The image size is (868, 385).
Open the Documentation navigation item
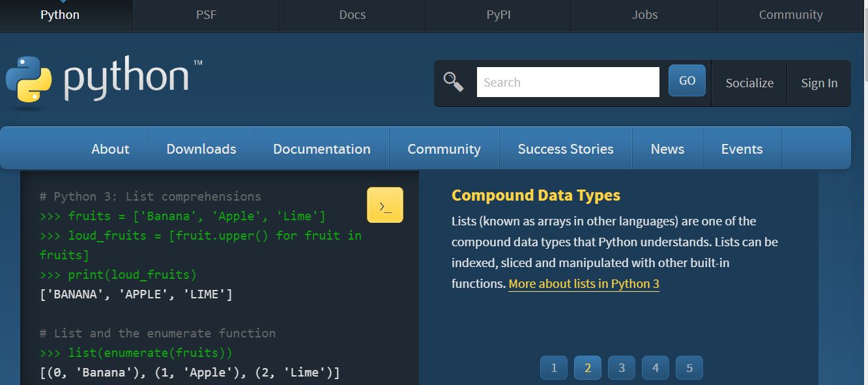click(x=322, y=149)
